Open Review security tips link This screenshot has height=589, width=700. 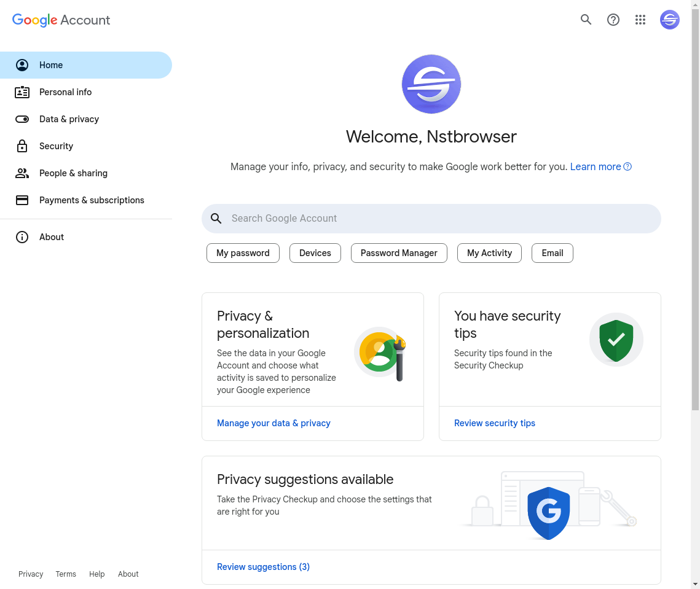coord(495,423)
